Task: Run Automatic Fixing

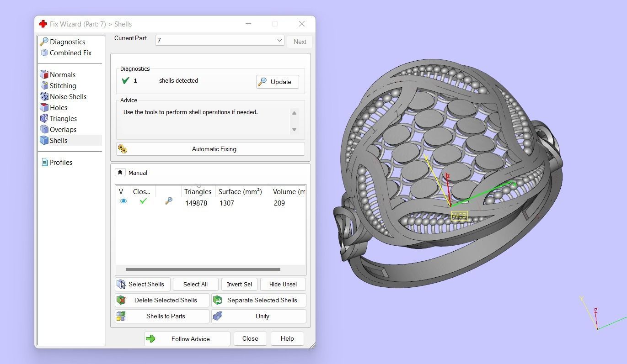Action: (x=210, y=149)
